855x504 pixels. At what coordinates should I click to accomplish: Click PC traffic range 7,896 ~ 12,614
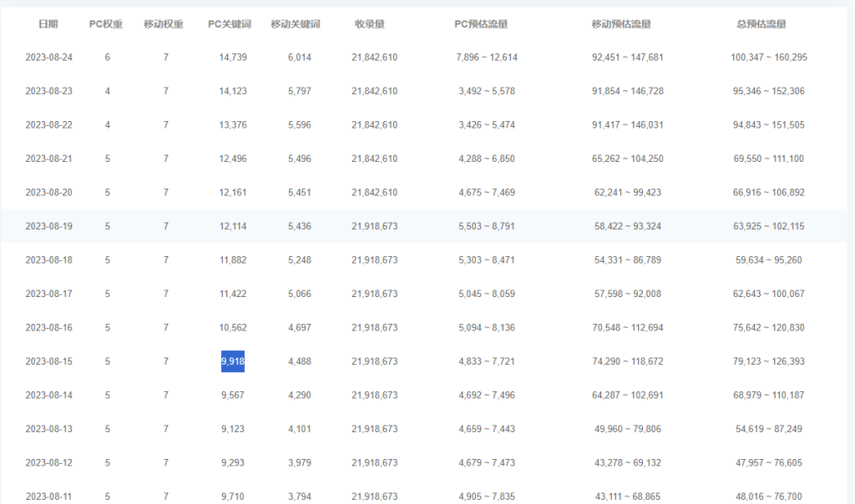point(487,58)
